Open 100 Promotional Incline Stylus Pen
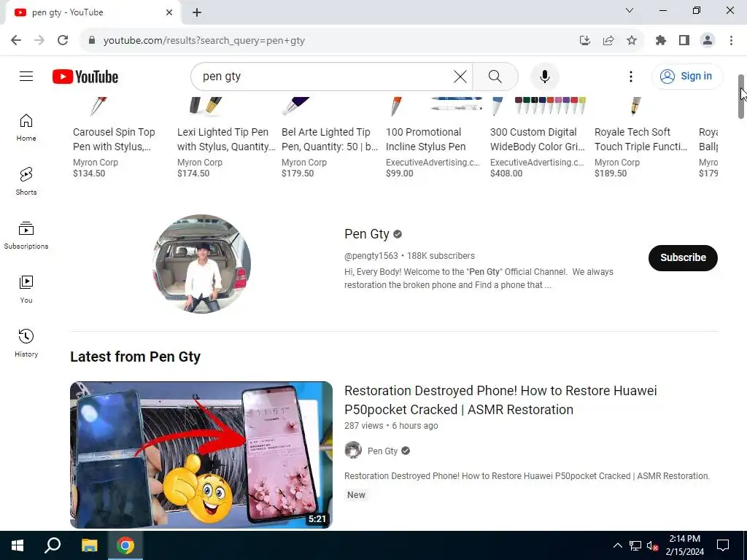 click(x=425, y=139)
